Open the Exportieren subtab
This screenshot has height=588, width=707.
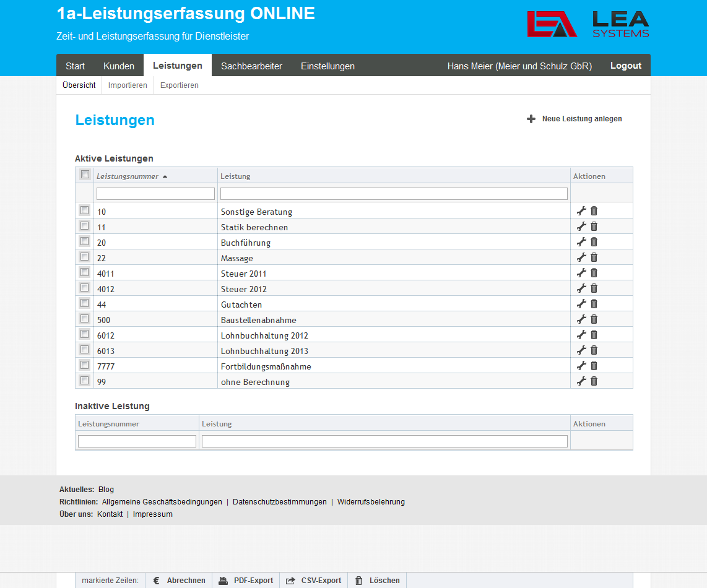[179, 85]
